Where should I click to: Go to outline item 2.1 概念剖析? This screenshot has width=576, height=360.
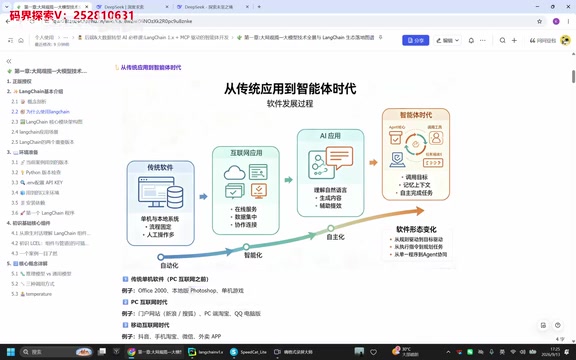[29, 101]
